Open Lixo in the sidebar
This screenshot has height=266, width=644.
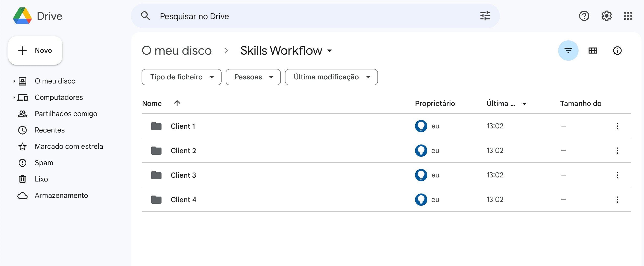click(x=41, y=179)
